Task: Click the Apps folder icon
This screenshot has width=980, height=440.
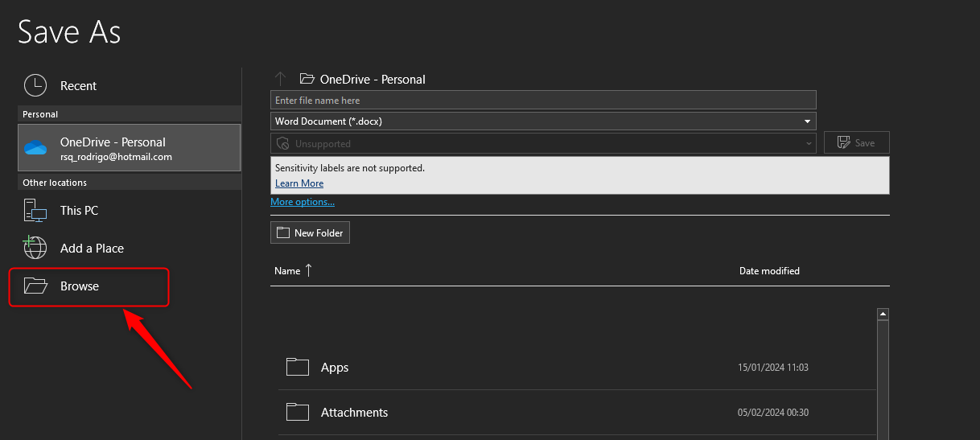Action: (x=298, y=368)
